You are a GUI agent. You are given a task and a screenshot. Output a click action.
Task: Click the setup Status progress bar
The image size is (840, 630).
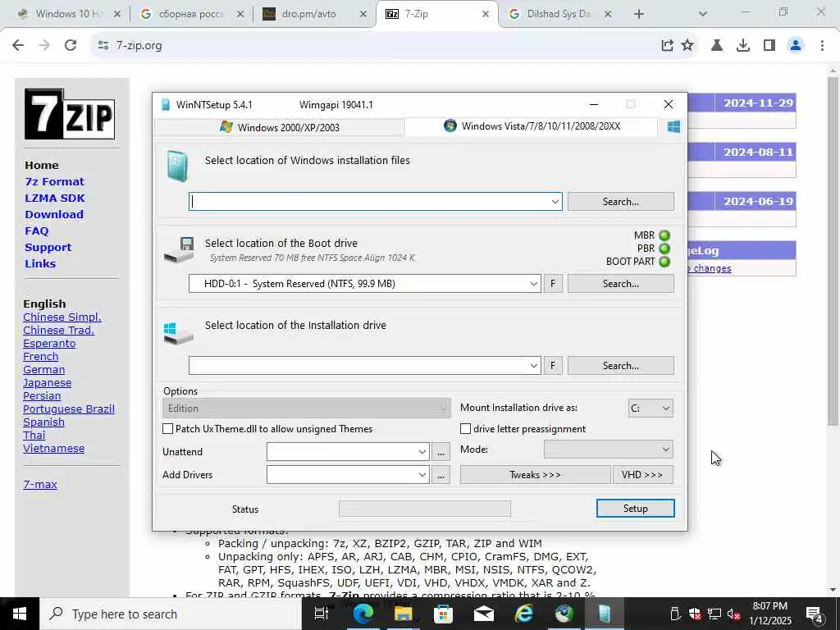(425, 509)
